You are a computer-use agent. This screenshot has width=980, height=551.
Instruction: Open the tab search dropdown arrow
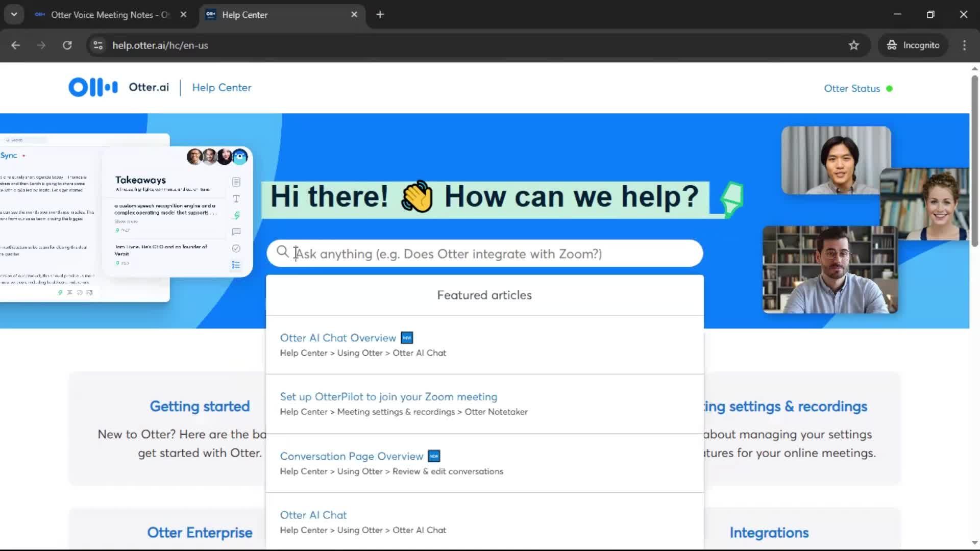point(14,15)
